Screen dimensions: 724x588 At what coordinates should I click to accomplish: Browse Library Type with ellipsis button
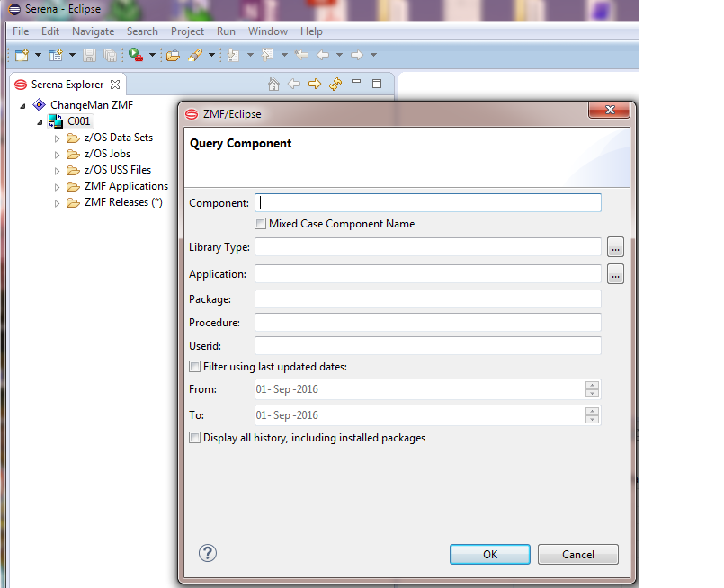(615, 247)
